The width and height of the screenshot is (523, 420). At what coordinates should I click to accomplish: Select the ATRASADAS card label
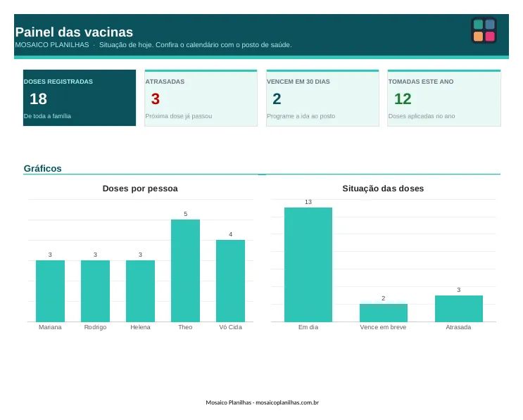click(165, 82)
